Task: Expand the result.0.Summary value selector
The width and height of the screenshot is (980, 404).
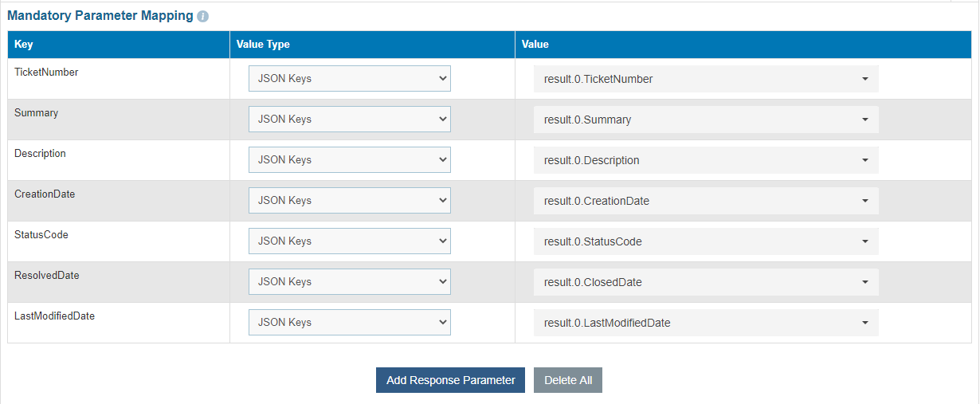Action: point(706,120)
